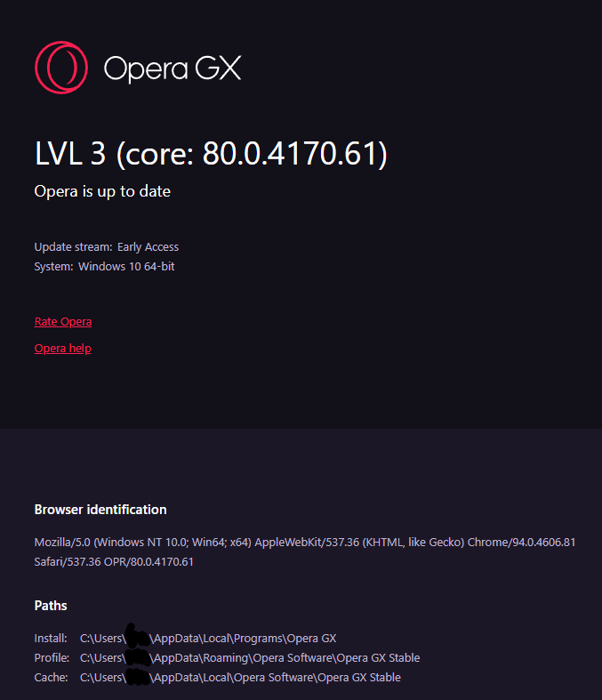Click the red Opera GX logo icon
This screenshot has width=602, height=700.
pyautogui.click(x=61, y=68)
